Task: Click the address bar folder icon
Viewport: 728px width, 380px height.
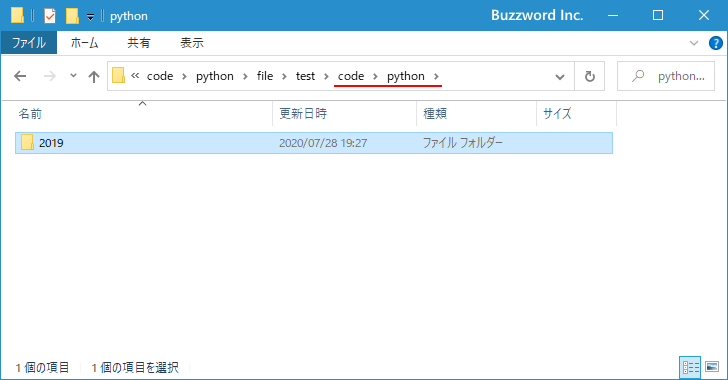Action: [x=118, y=76]
